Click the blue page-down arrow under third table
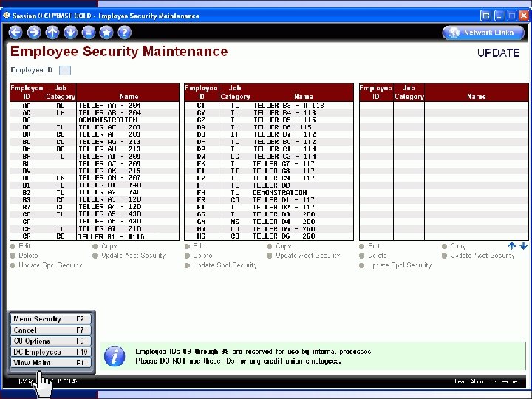This screenshot has width=532, height=399. [x=523, y=246]
